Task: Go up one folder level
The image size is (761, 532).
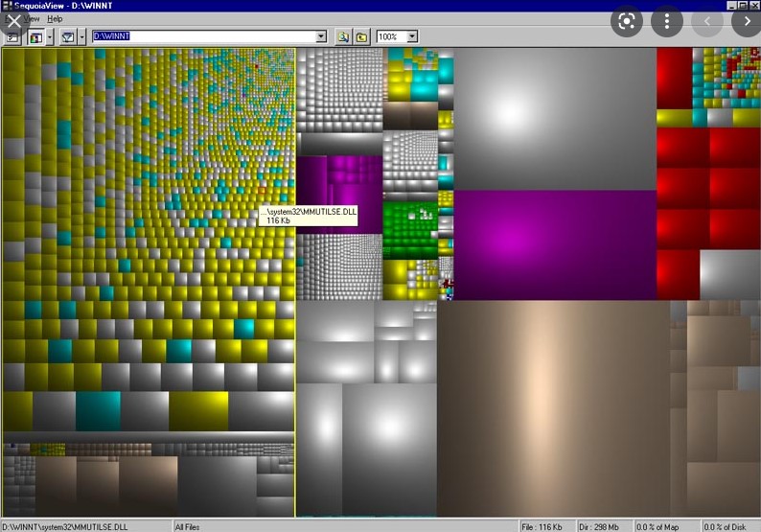Action: pyautogui.click(x=361, y=36)
